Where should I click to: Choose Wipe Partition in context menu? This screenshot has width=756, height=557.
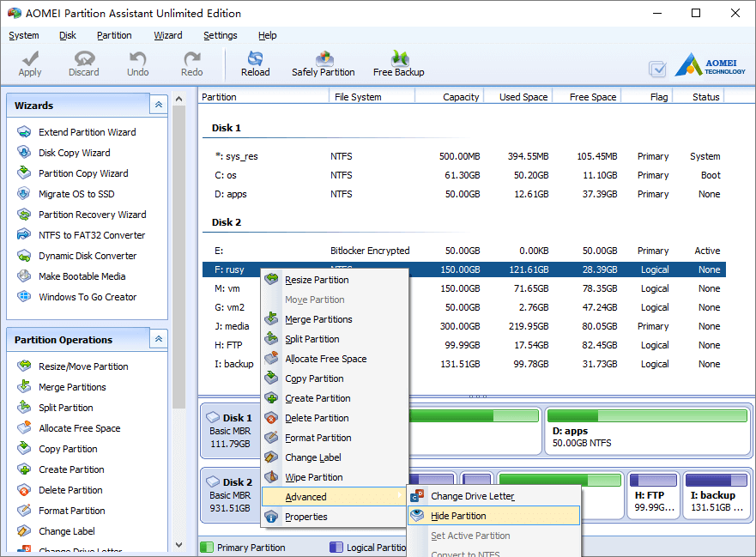334,477
